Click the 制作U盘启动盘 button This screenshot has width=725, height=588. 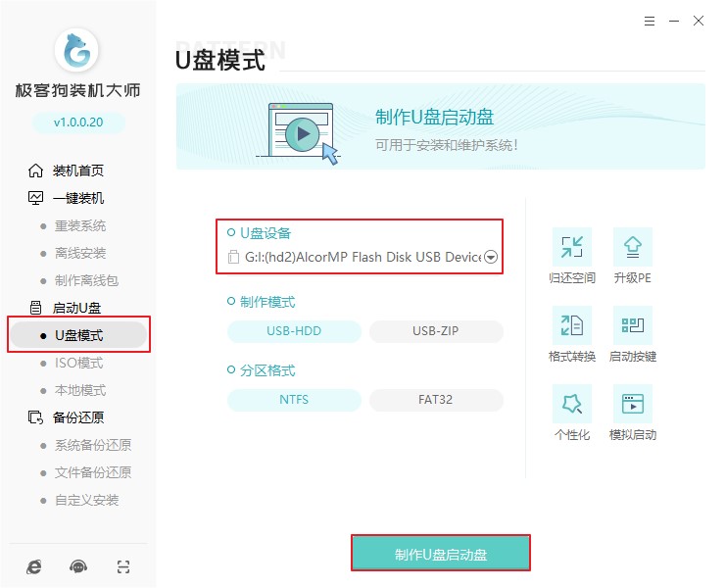pos(441,554)
